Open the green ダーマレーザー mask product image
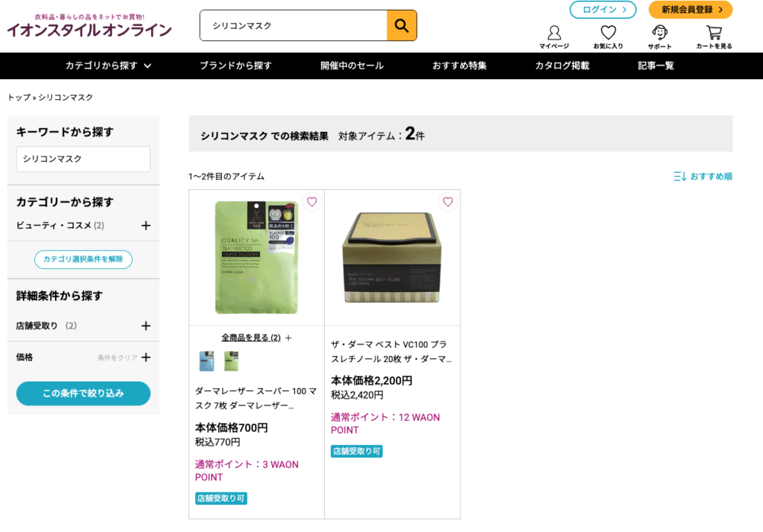763x532 pixels. click(256, 258)
